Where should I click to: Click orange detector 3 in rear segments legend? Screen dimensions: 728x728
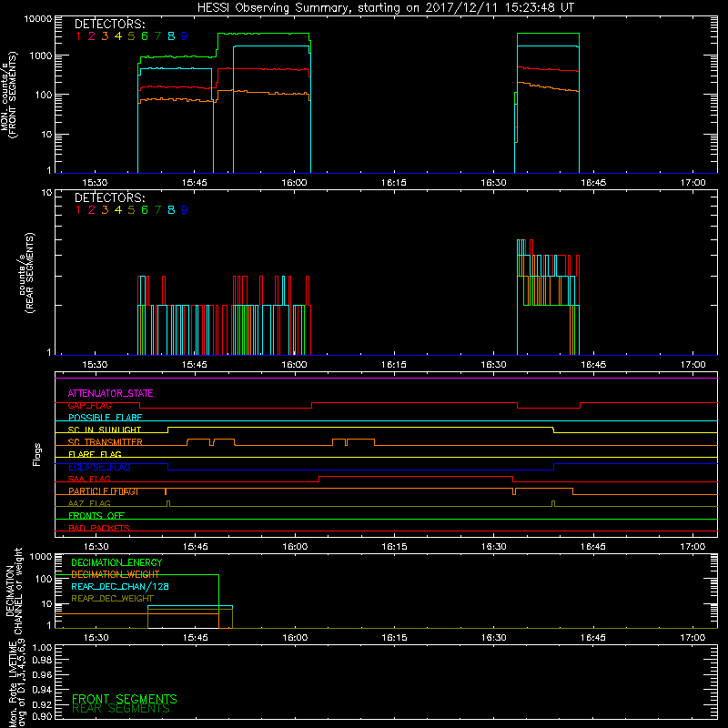point(105,210)
